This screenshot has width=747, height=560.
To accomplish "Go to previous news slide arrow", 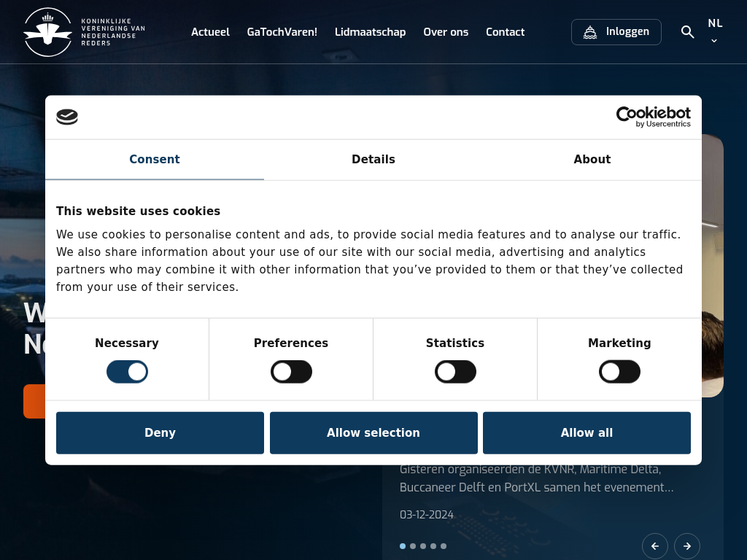I will [655, 545].
